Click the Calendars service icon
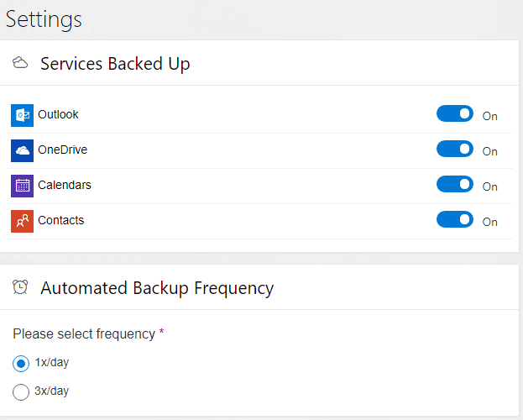Screen dimensions: 523x420 click(x=22, y=186)
